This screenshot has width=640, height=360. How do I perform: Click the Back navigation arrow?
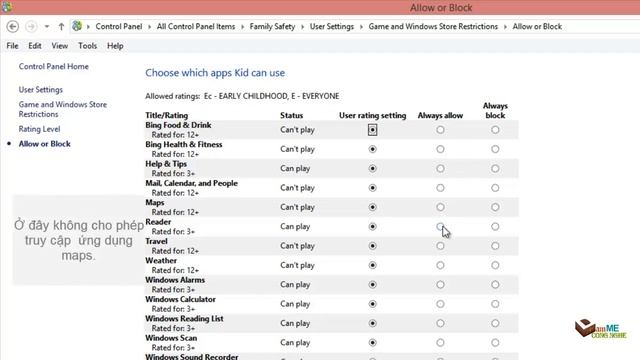click(13, 27)
